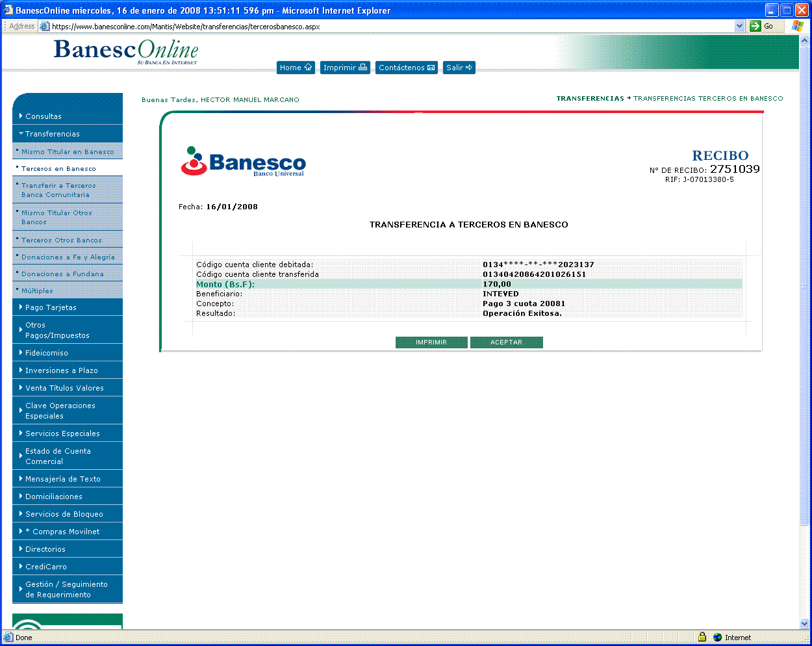Open Donaciones a Fundana
This screenshot has height=646, width=812.
click(68, 274)
